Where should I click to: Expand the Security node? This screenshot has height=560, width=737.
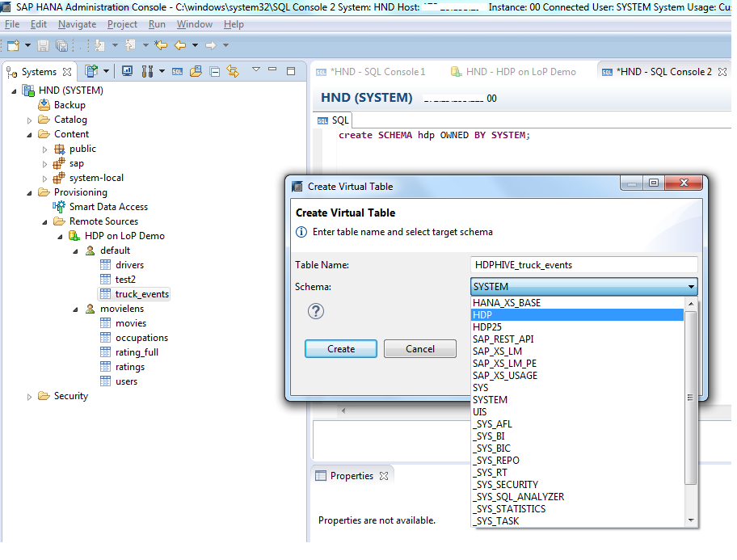29,396
